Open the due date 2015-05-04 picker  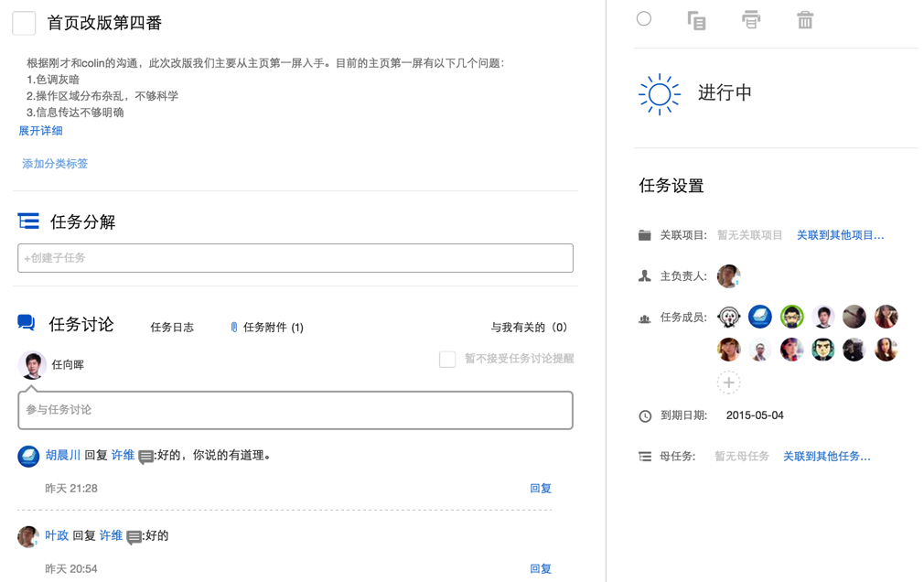coord(754,415)
